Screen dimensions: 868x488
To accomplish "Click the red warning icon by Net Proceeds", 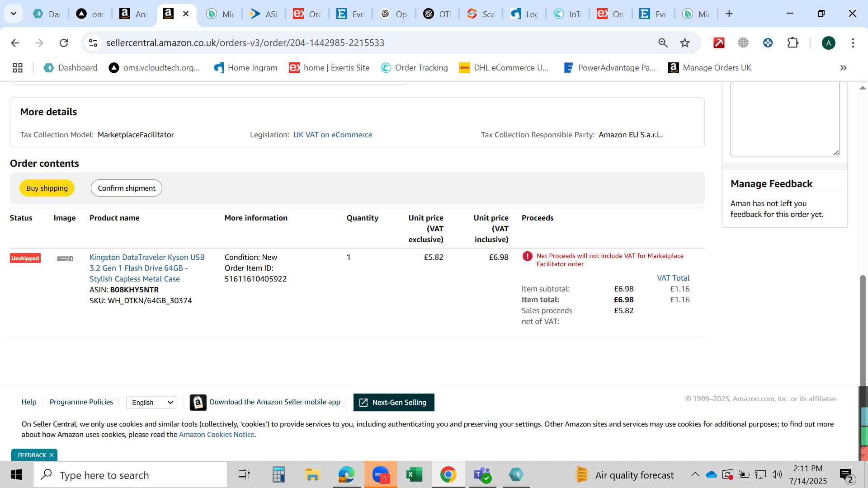I will pyautogui.click(x=527, y=256).
